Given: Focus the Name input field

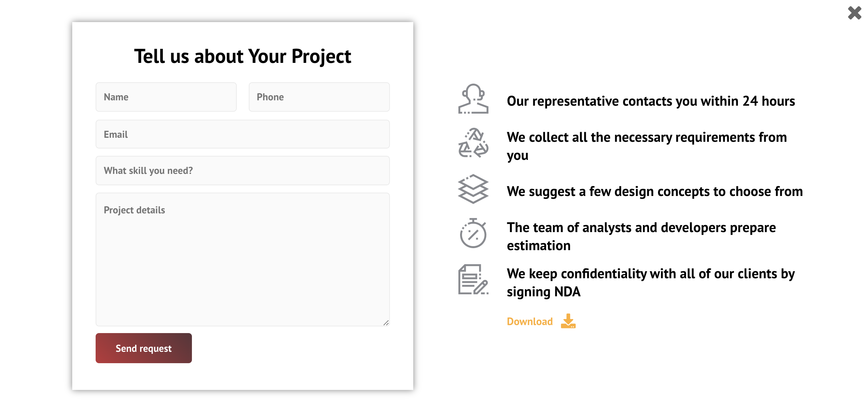Looking at the screenshot, I should pos(166,97).
